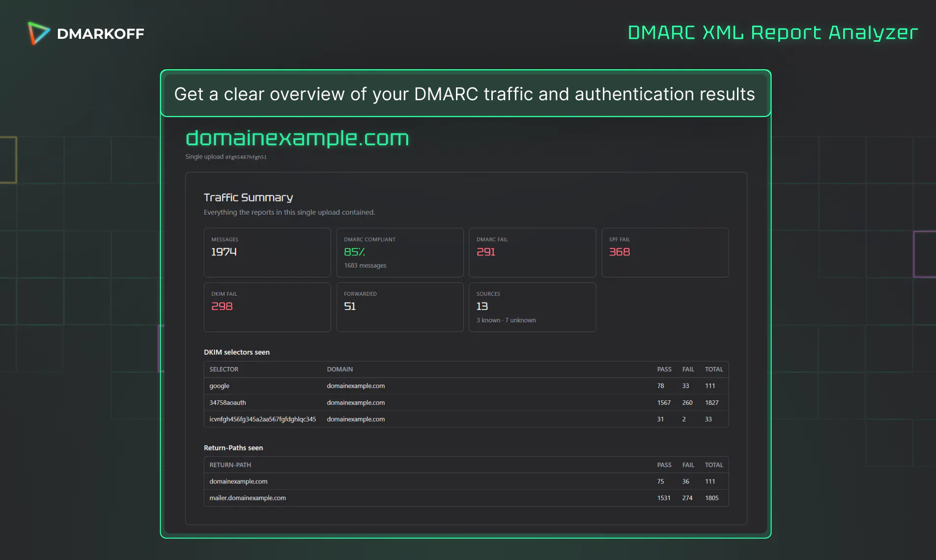Click the SPF Fail value 368
The image size is (936, 560).
click(619, 252)
